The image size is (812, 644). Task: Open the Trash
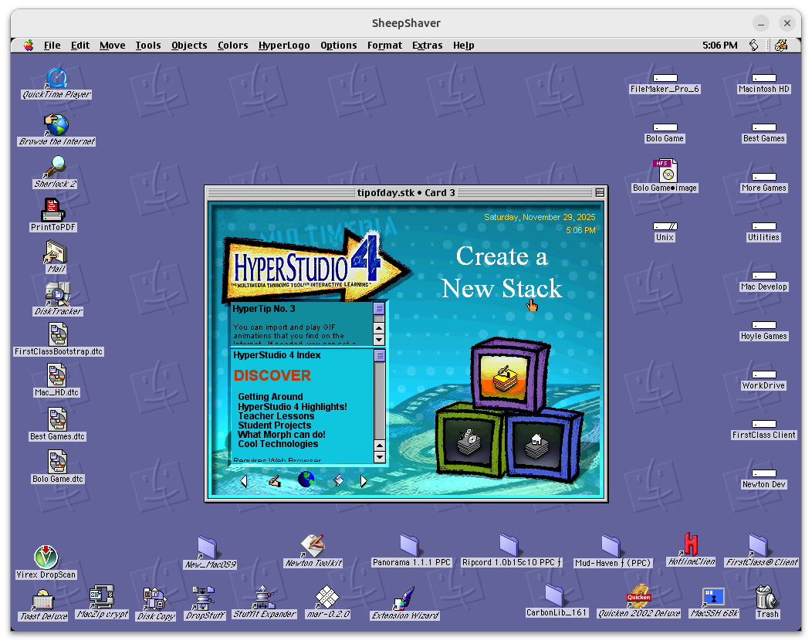(x=766, y=595)
